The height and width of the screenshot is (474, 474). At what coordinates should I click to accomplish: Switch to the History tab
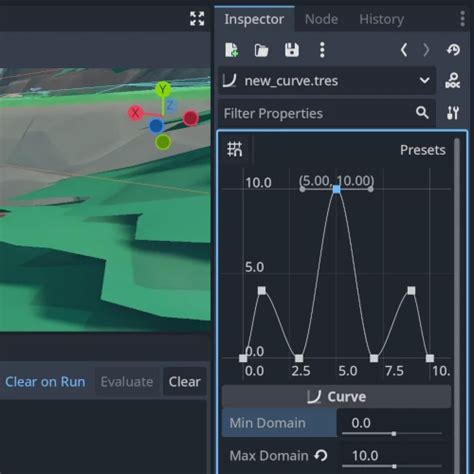[x=381, y=19]
